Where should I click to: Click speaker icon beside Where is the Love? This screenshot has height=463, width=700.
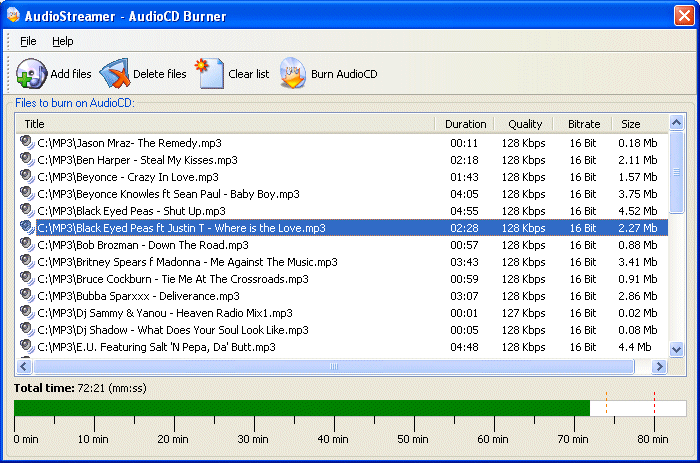(27, 228)
